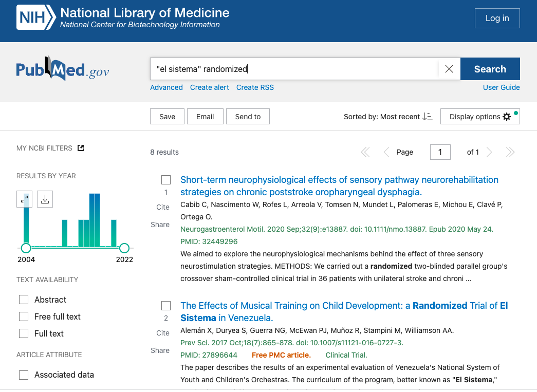Viewport: 537px width, 392px height.
Task: Go to the last page of results
Action: [510, 152]
